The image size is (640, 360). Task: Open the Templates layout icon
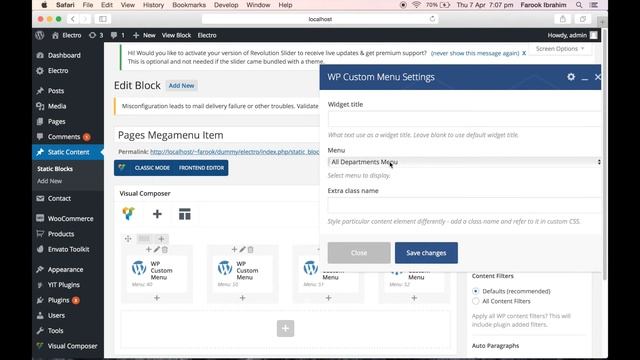[x=184, y=214]
